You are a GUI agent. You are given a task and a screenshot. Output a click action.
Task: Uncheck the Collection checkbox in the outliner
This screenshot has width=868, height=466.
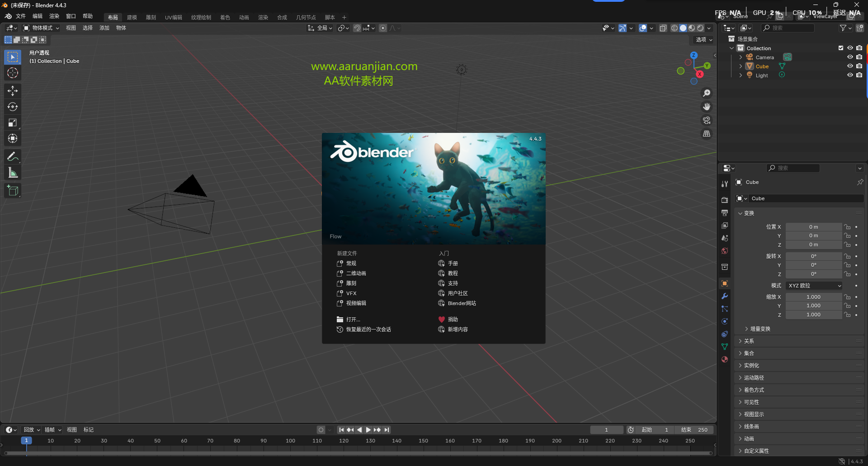pos(840,48)
